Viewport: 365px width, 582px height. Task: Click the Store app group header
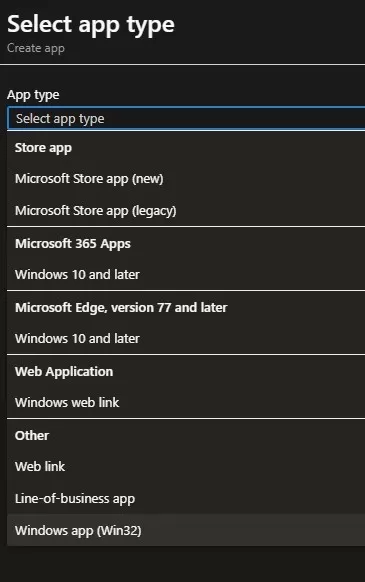(43, 148)
